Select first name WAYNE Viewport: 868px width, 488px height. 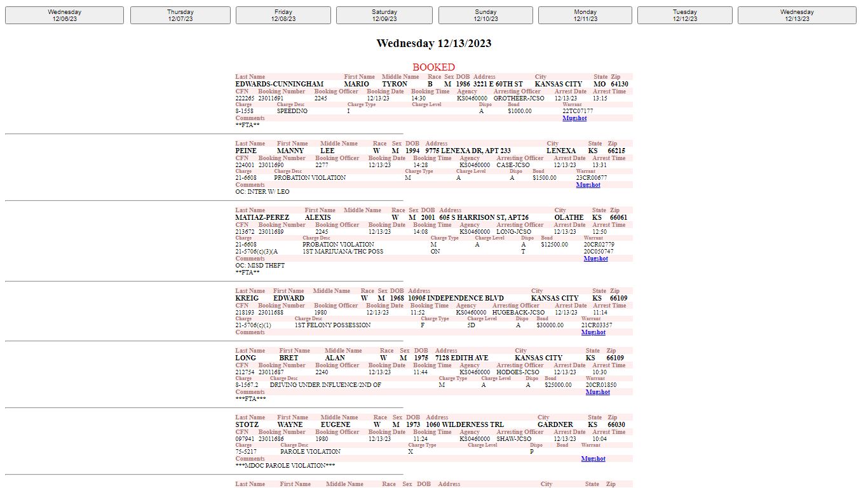coord(290,424)
